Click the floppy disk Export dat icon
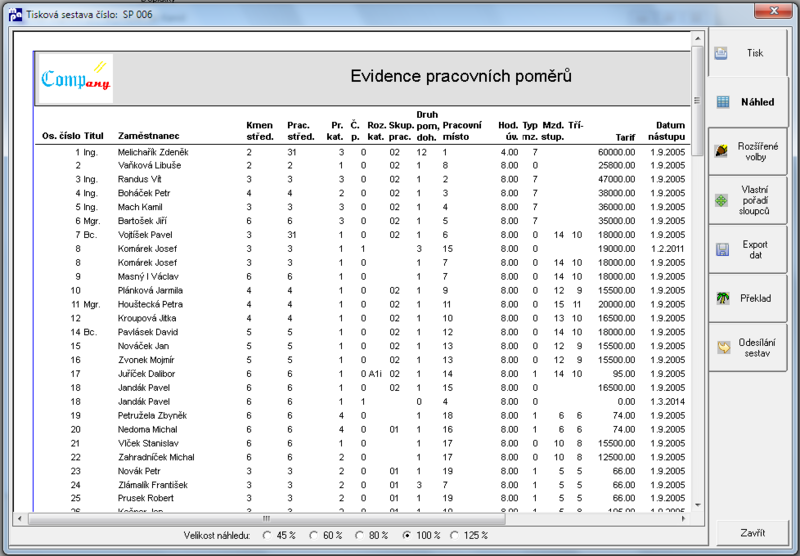 coord(722,249)
